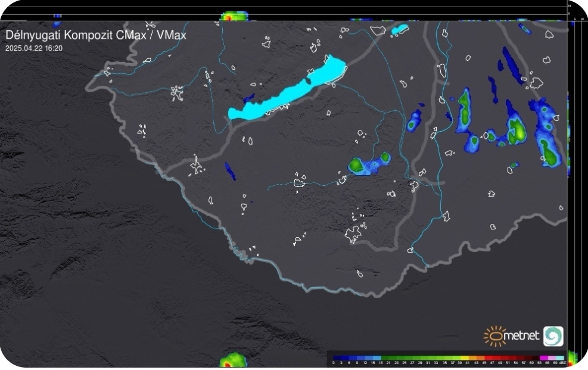Click the dark blue echo southwest of Balaton
Screen dimensions: 588x370
(230, 171)
